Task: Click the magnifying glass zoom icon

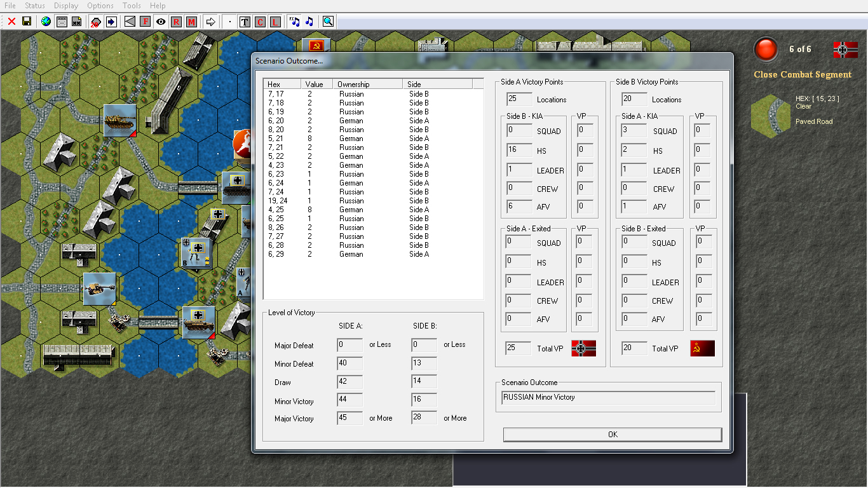Action: [328, 22]
